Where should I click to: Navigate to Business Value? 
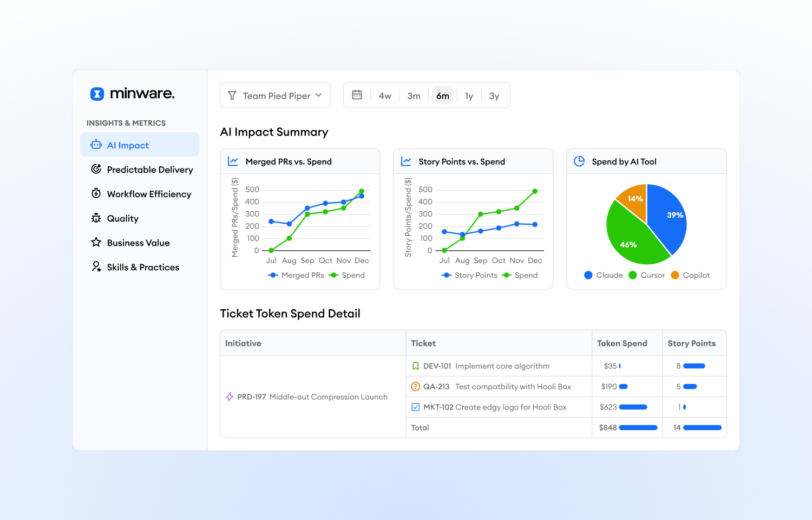(140, 242)
